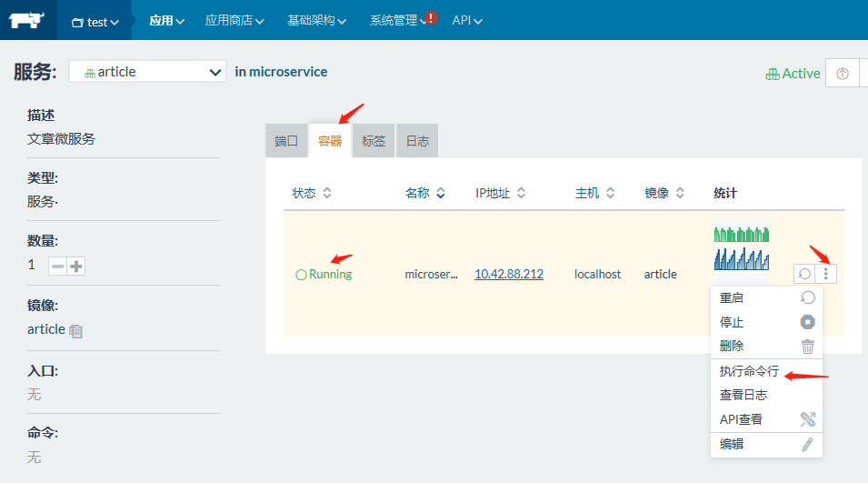The image size is (868, 483).
Task: Switch to the 标签 tab
Action: click(374, 141)
